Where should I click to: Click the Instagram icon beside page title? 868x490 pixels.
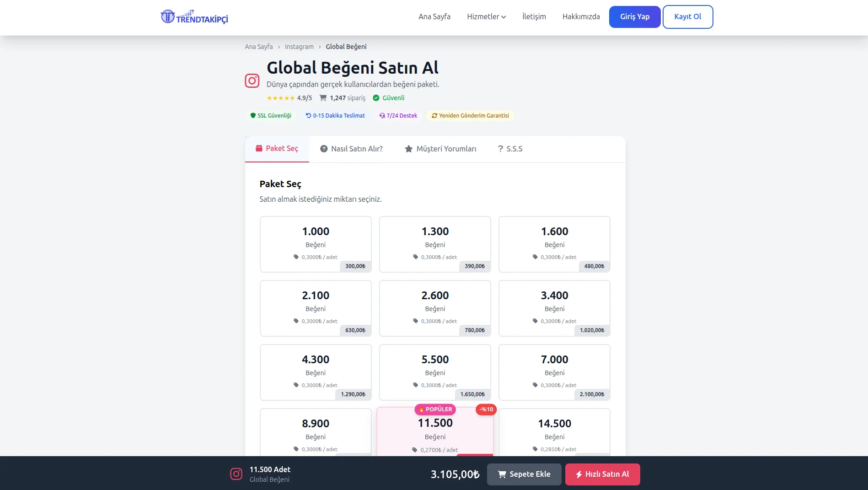tap(252, 81)
